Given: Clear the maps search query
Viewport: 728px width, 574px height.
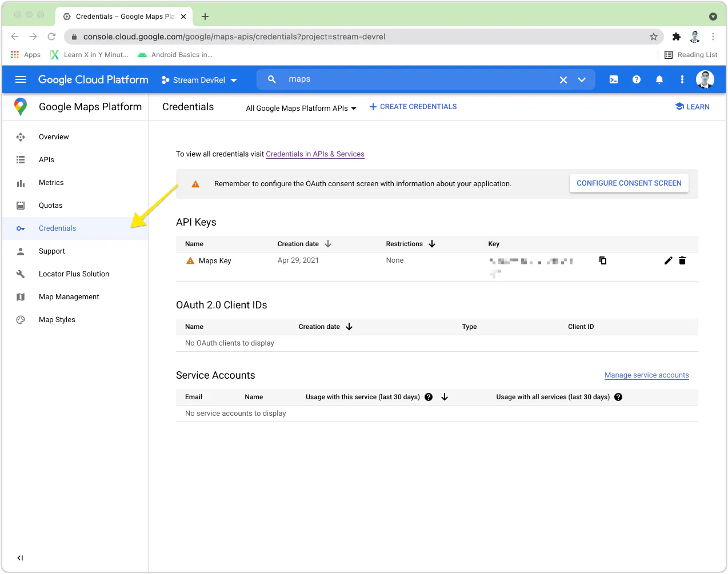Looking at the screenshot, I should (563, 80).
